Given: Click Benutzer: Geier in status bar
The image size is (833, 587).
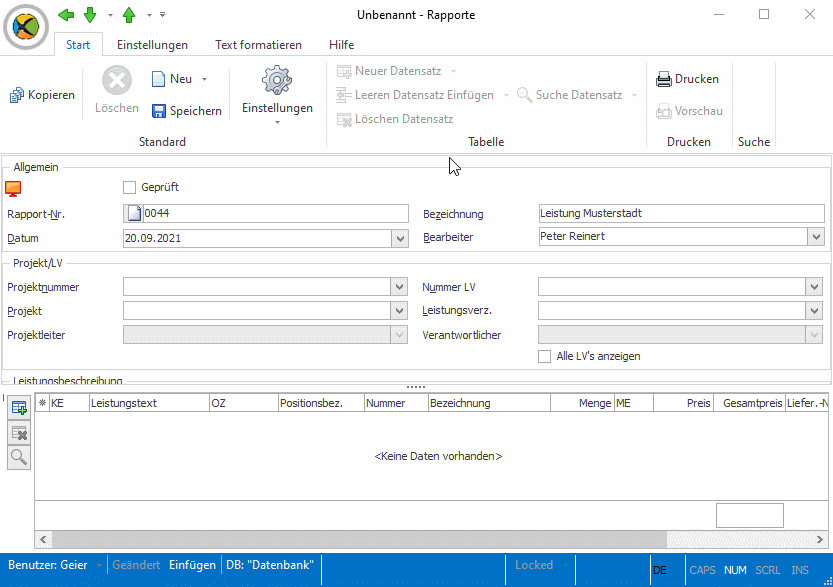Looking at the screenshot, I should pyautogui.click(x=48, y=565).
